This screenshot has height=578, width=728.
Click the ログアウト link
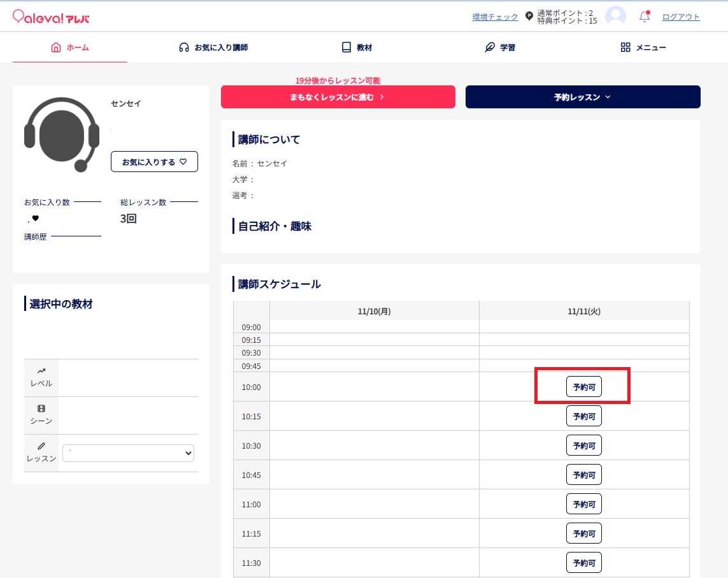click(681, 17)
